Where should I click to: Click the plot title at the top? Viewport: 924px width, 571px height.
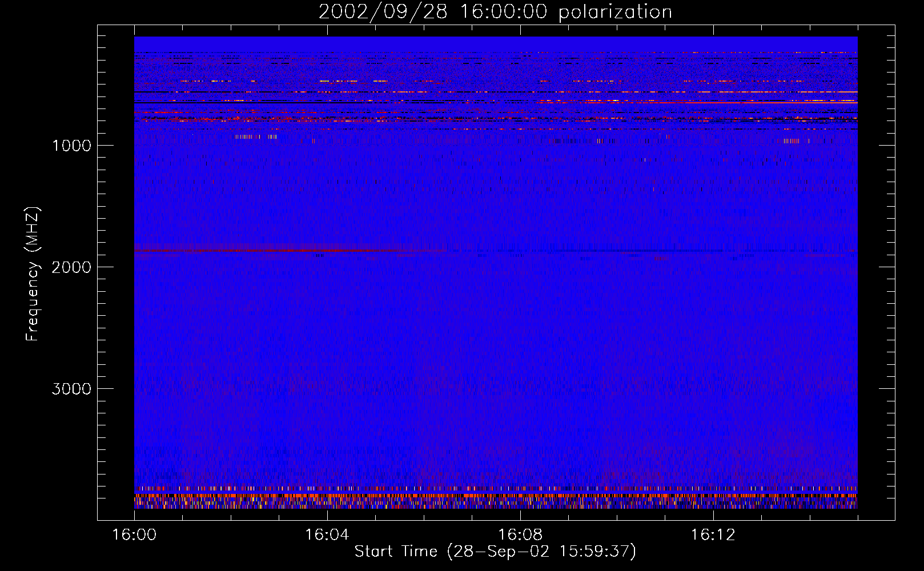point(495,11)
